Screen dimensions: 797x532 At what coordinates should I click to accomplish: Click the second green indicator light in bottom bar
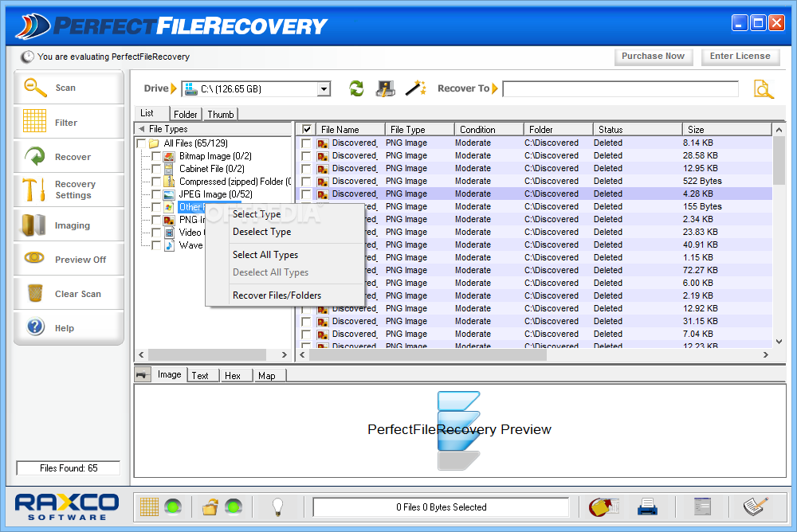coord(234,507)
